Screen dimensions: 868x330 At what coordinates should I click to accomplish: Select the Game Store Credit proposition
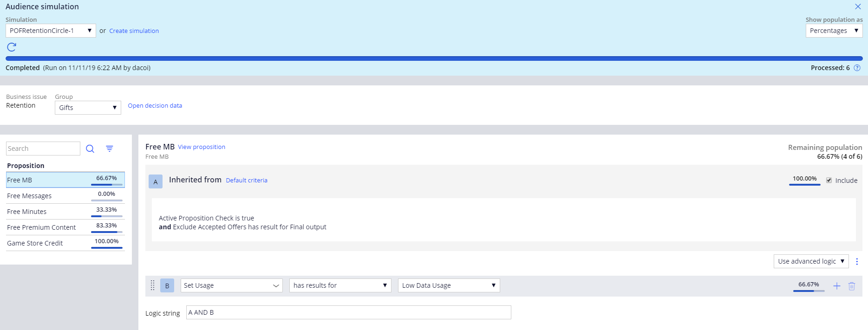(x=35, y=243)
